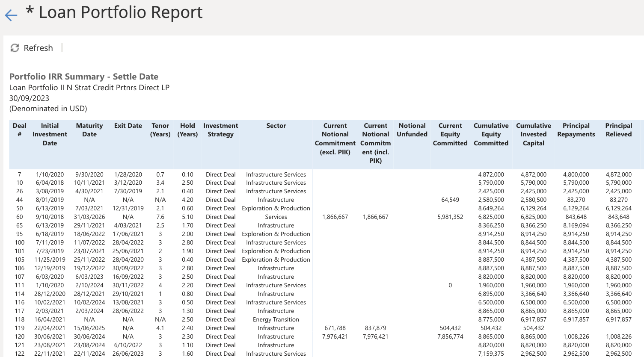Select deal number 122 cell

pyautogui.click(x=19, y=354)
